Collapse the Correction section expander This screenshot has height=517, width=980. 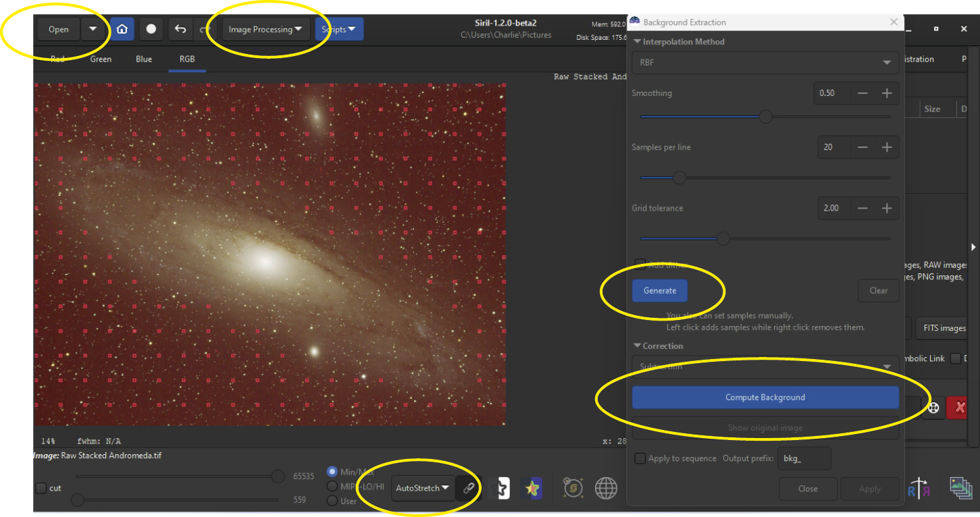(636, 346)
